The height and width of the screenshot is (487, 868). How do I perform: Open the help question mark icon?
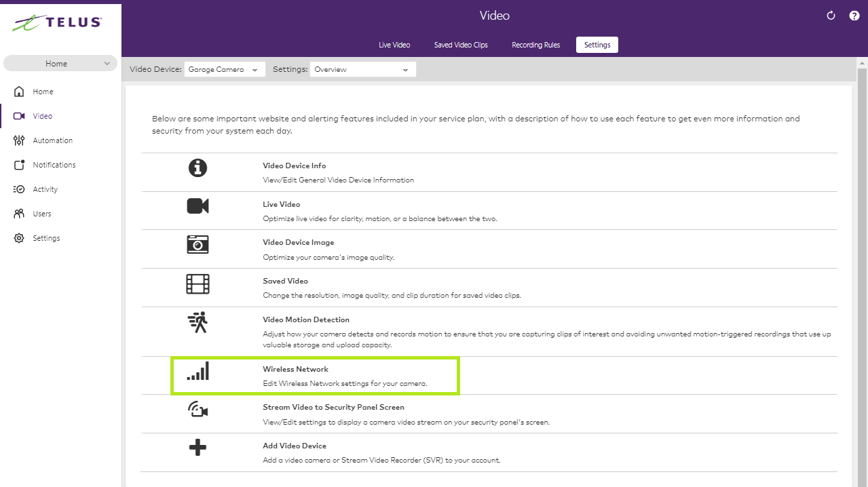(x=854, y=16)
